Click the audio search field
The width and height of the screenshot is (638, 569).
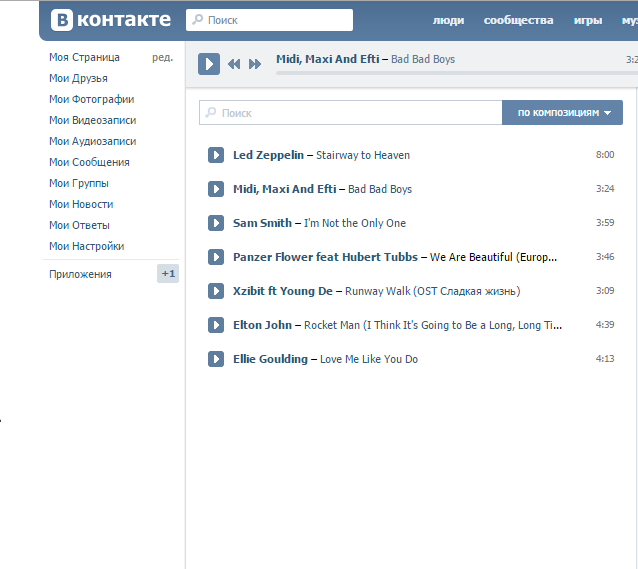350,113
